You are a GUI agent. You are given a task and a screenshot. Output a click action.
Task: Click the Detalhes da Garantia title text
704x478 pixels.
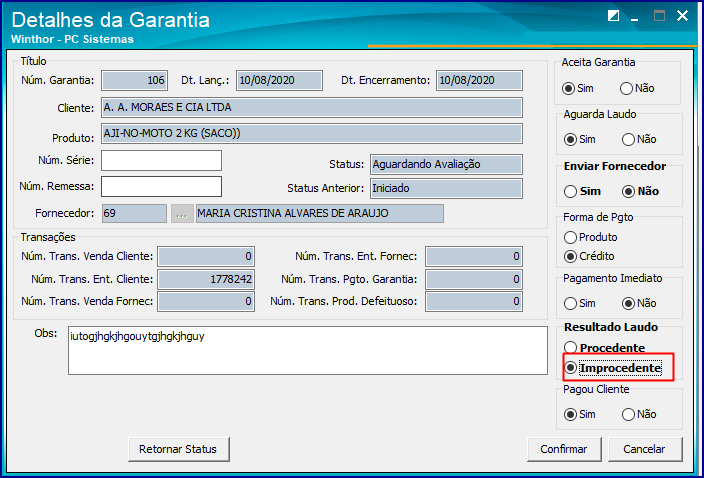tap(110, 20)
